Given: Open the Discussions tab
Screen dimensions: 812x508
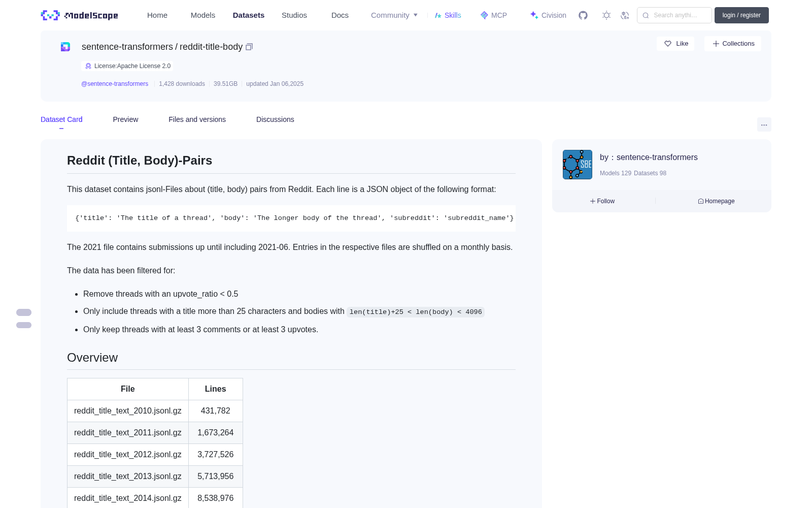Looking at the screenshot, I should click(275, 119).
